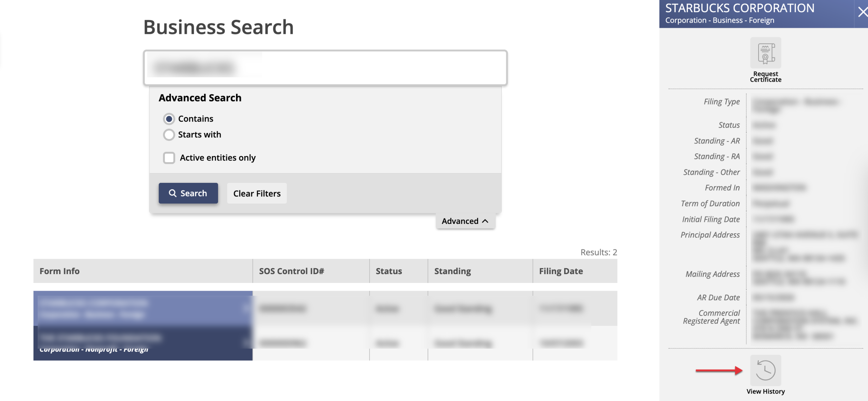Close the Starbucks Corporation details panel

click(x=862, y=13)
